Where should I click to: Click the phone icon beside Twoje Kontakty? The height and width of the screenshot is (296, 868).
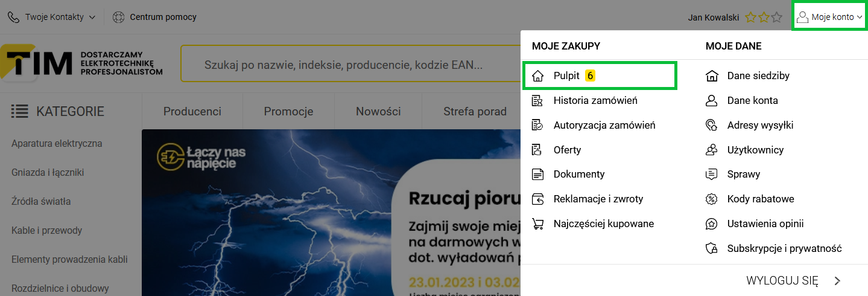click(x=13, y=17)
